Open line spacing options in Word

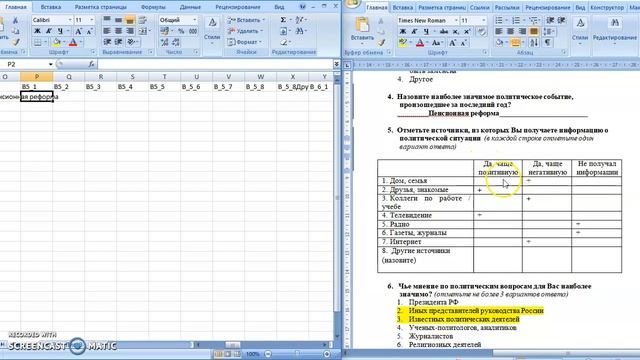[x=549, y=31]
